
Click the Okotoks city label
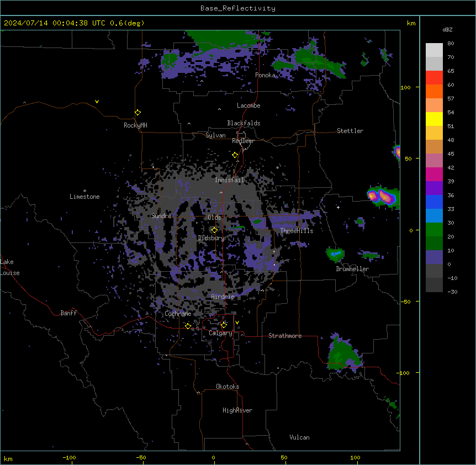click(228, 387)
